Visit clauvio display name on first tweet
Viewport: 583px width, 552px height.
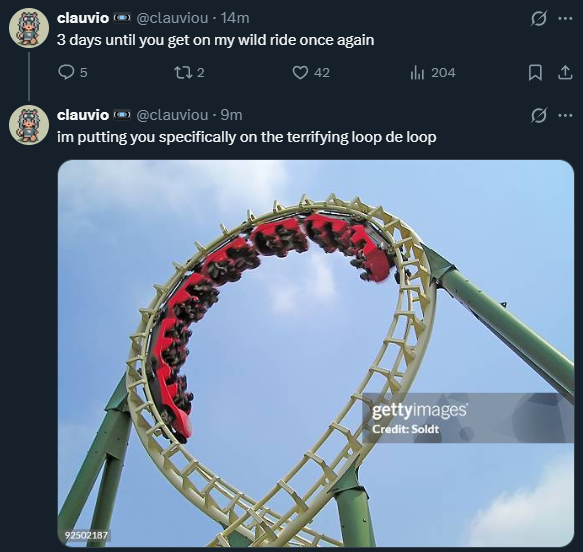pyautogui.click(x=83, y=18)
